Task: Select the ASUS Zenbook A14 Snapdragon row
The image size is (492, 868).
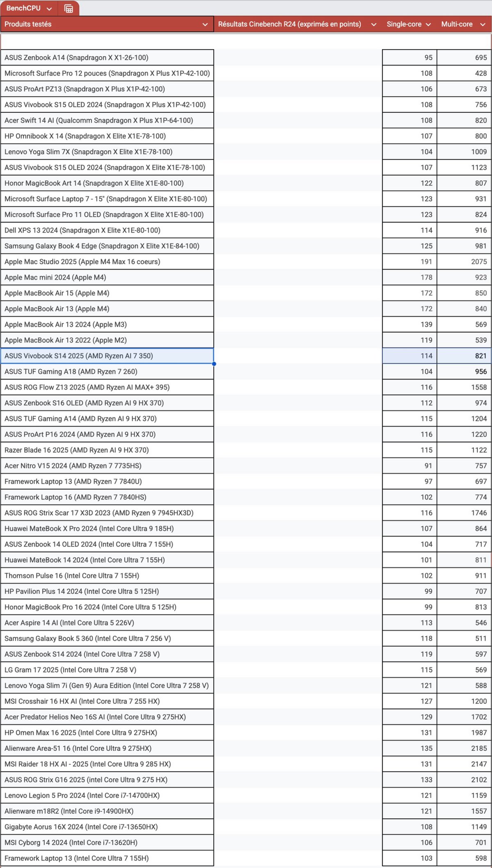Action: (x=107, y=57)
